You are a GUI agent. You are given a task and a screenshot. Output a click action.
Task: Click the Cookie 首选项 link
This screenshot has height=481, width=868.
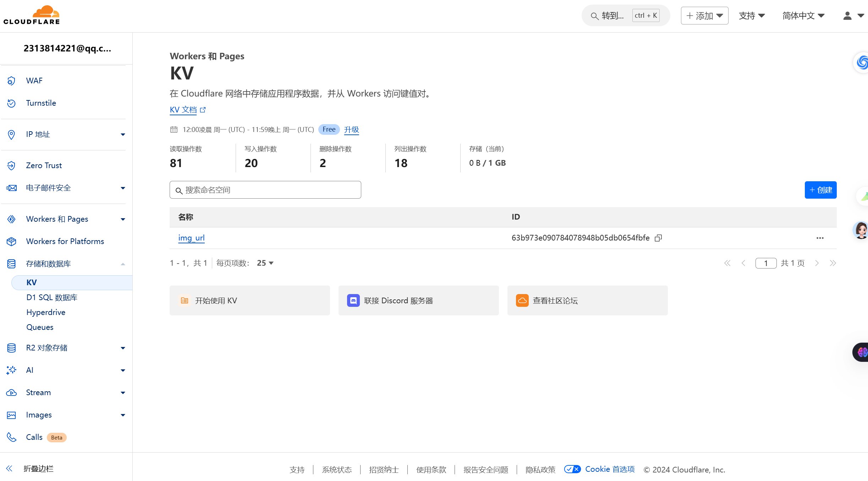click(610, 469)
